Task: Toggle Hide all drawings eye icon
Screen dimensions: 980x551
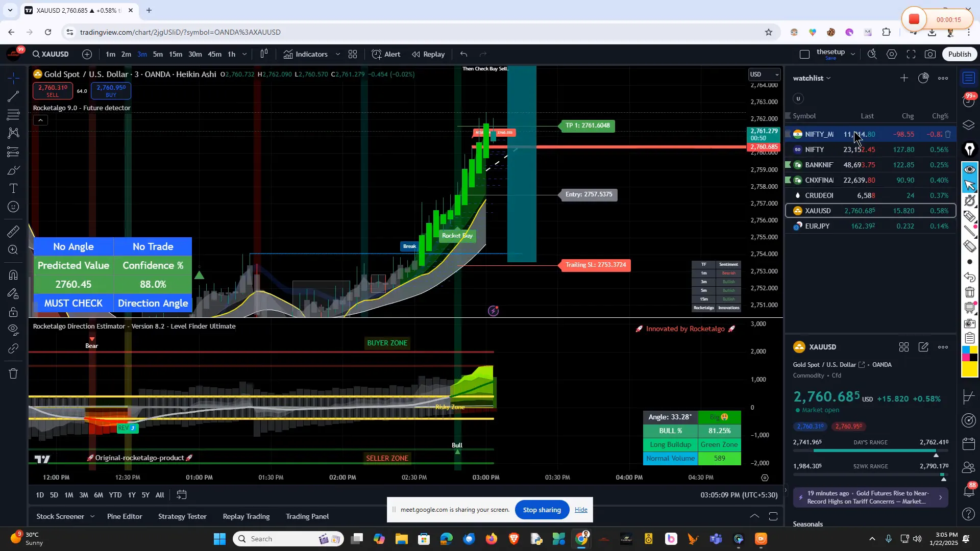Action: coord(14,329)
